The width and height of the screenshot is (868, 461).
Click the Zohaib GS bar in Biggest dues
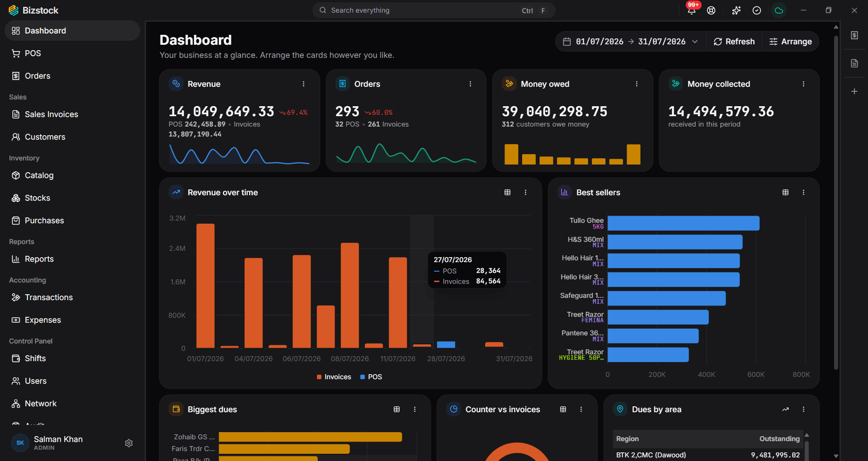tap(310, 437)
